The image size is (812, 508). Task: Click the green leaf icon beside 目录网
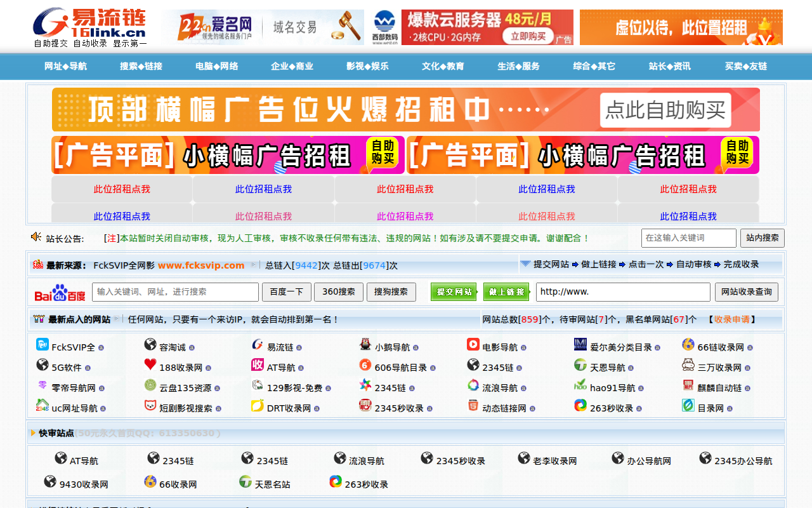[x=688, y=406]
